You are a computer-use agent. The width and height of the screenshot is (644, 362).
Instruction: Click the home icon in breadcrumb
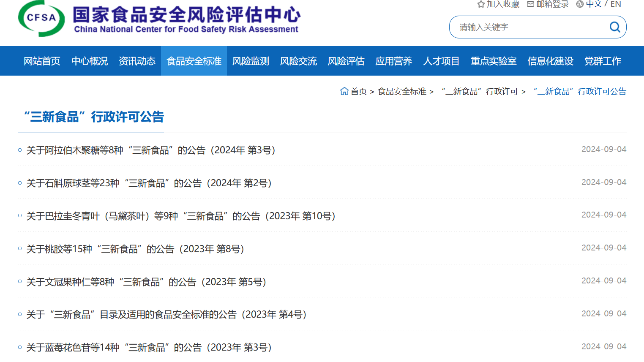click(344, 91)
